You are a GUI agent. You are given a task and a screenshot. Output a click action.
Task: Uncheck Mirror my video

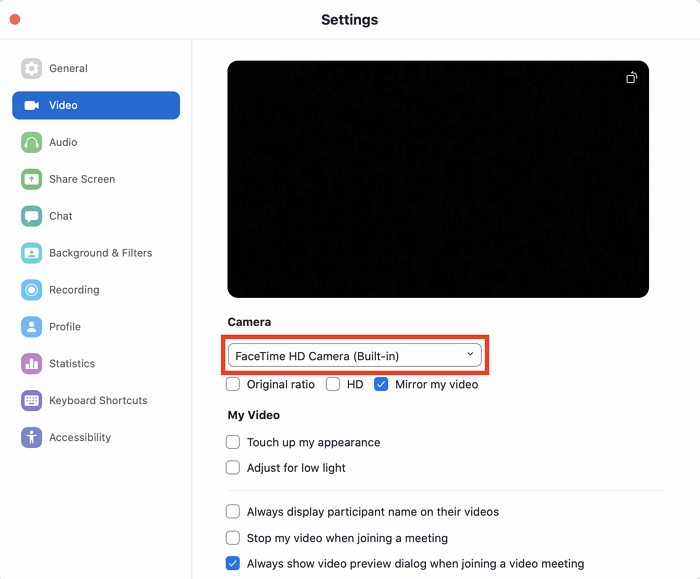tap(381, 384)
